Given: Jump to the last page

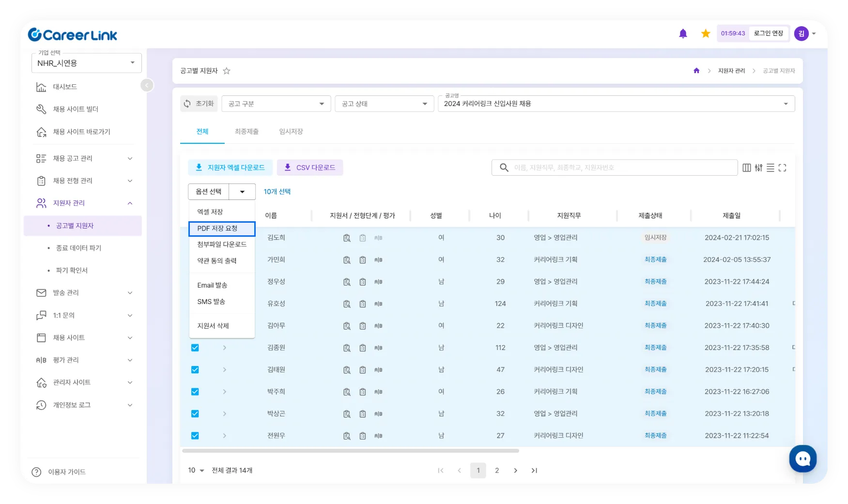Looking at the screenshot, I should tap(534, 471).
